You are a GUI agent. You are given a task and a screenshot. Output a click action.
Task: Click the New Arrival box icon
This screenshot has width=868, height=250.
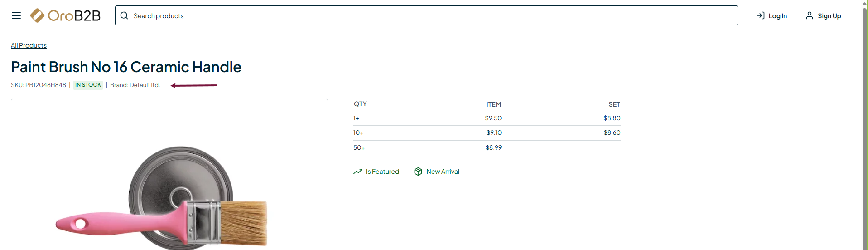coord(418,172)
